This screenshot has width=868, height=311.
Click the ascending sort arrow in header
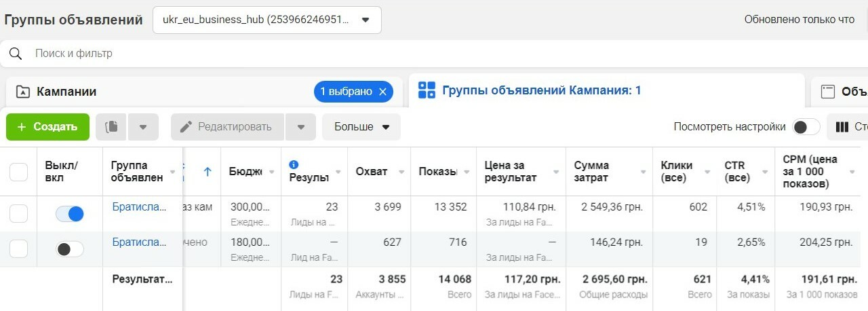click(x=208, y=172)
